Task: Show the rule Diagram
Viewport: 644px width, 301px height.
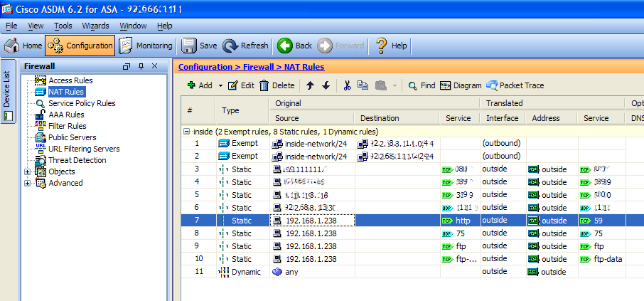Action: point(461,85)
